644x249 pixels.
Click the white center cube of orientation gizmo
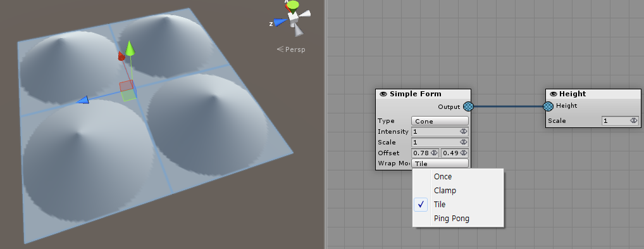(293, 17)
